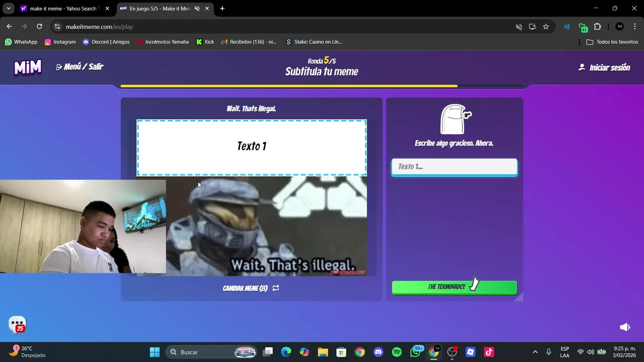The image size is (644, 362).
Task: Toggle sound with the speaker icon
Action: [625, 327]
